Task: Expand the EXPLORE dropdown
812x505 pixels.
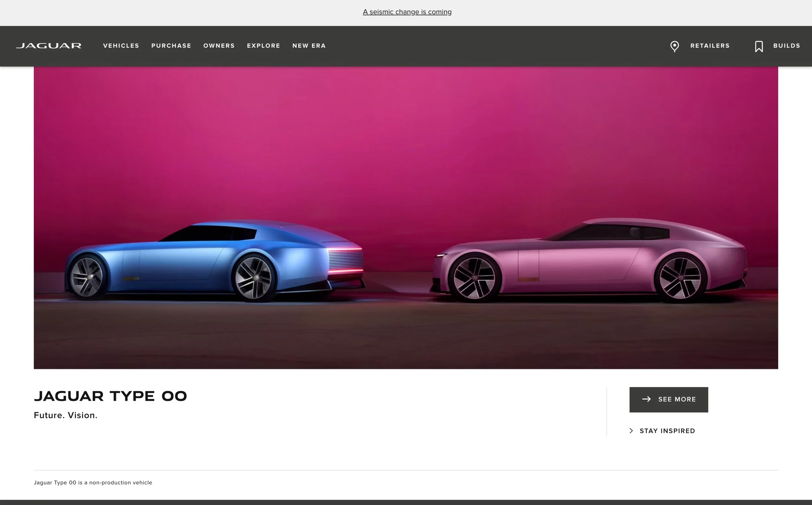Action: 263,46
